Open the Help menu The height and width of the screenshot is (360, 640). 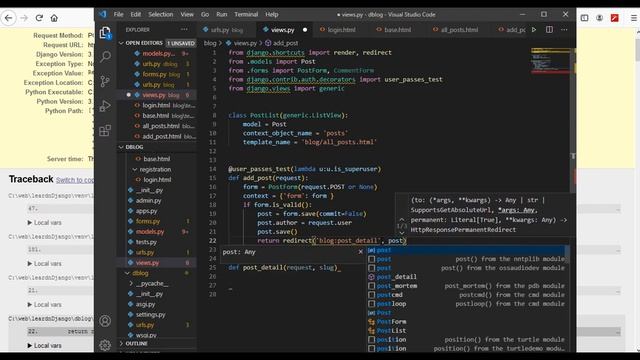pos(272,14)
